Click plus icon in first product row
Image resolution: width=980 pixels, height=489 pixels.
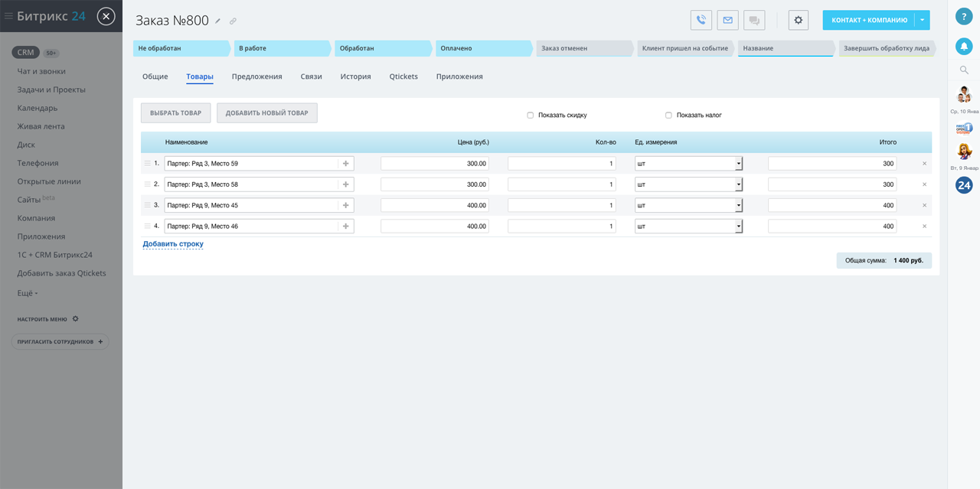[346, 164]
